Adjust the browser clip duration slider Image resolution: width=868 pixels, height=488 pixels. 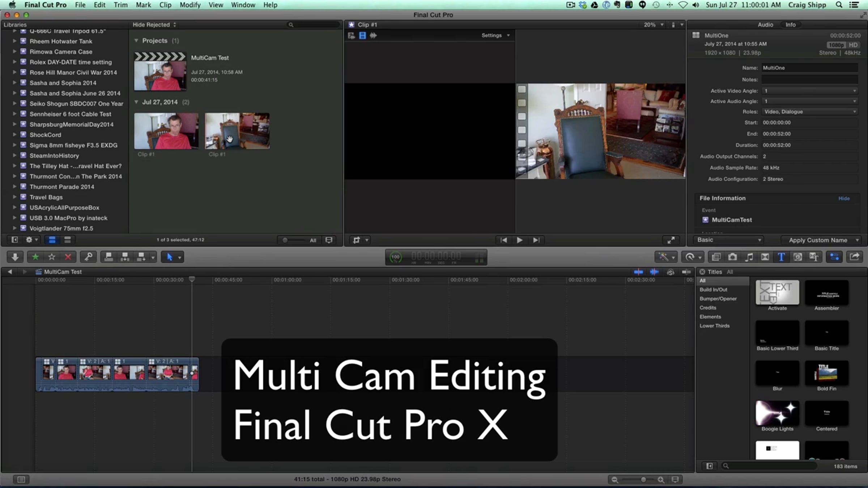294,240
